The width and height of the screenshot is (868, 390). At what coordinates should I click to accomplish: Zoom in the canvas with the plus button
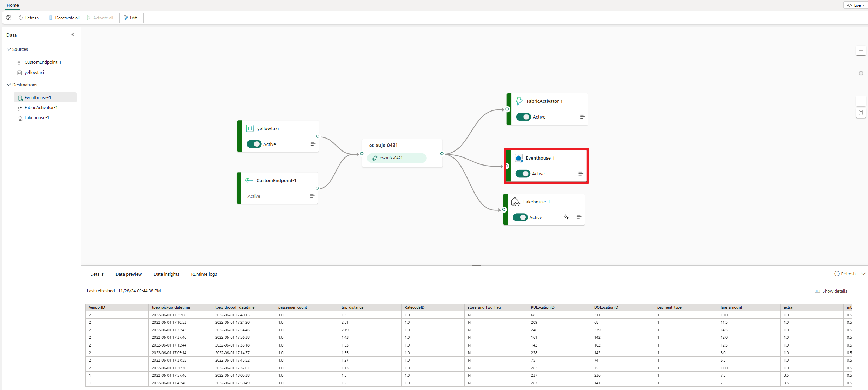861,51
